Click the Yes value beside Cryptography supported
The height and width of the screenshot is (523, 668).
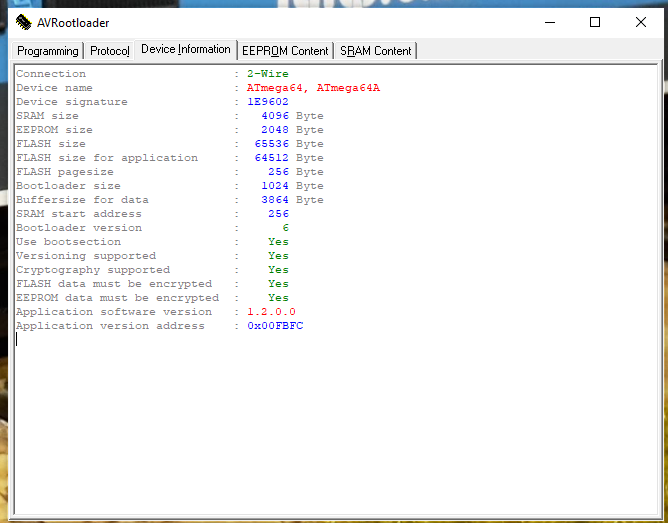(278, 270)
